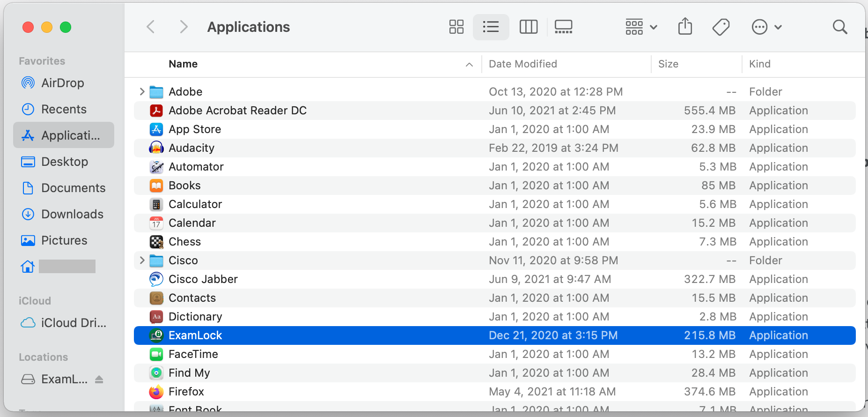Toggle sort direction arrow in Name column
Viewport: 868px width, 417px height.
click(x=469, y=64)
